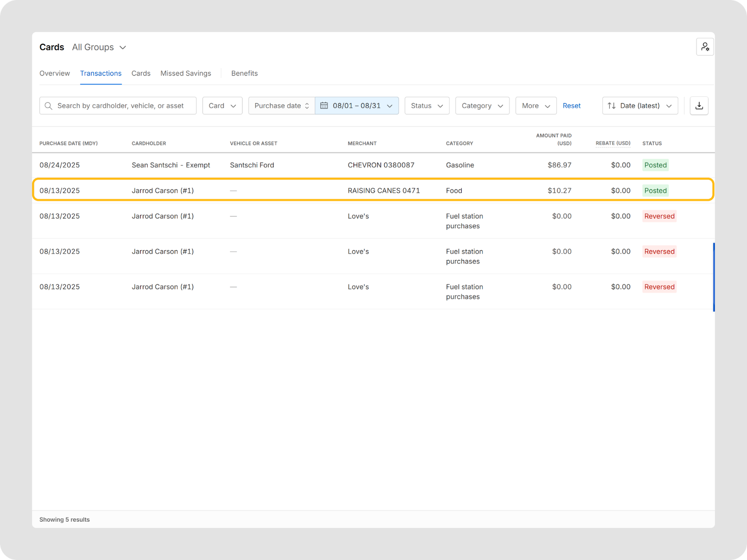Open the Card filter dropdown
This screenshot has height=560, width=747.
222,106
